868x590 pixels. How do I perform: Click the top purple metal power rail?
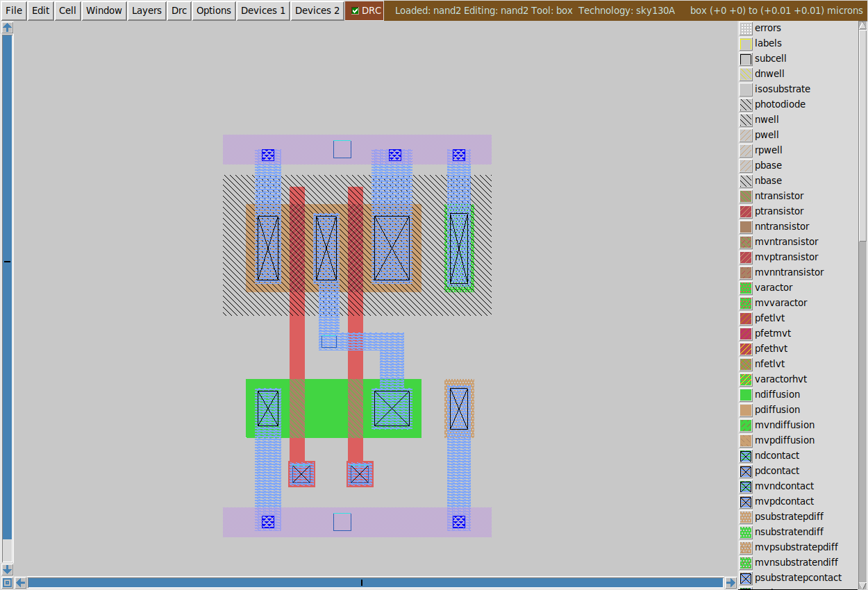point(357,149)
